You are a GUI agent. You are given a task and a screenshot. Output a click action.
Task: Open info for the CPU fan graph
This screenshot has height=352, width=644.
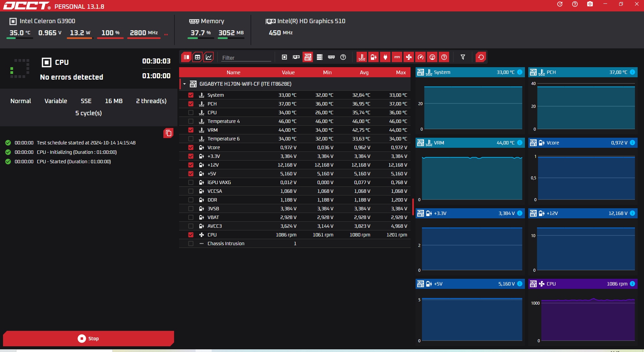tap(632, 284)
